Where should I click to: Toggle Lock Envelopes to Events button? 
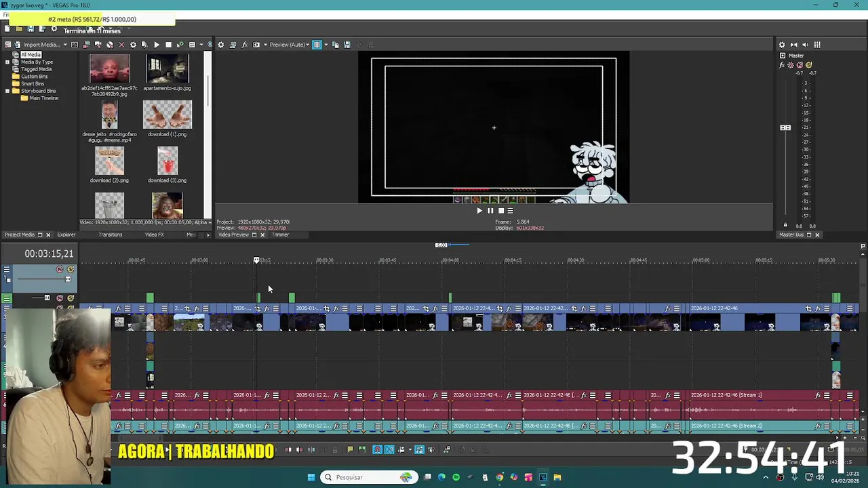[420, 449]
